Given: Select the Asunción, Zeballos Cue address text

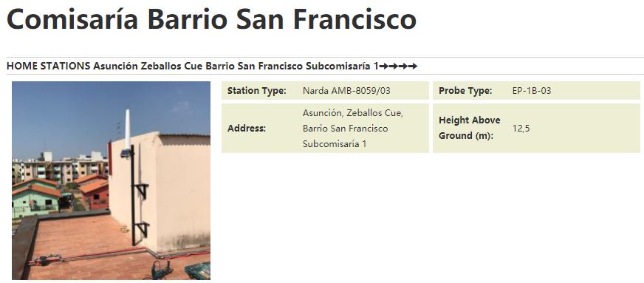Looking at the screenshot, I should pyautogui.click(x=353, y=112).
